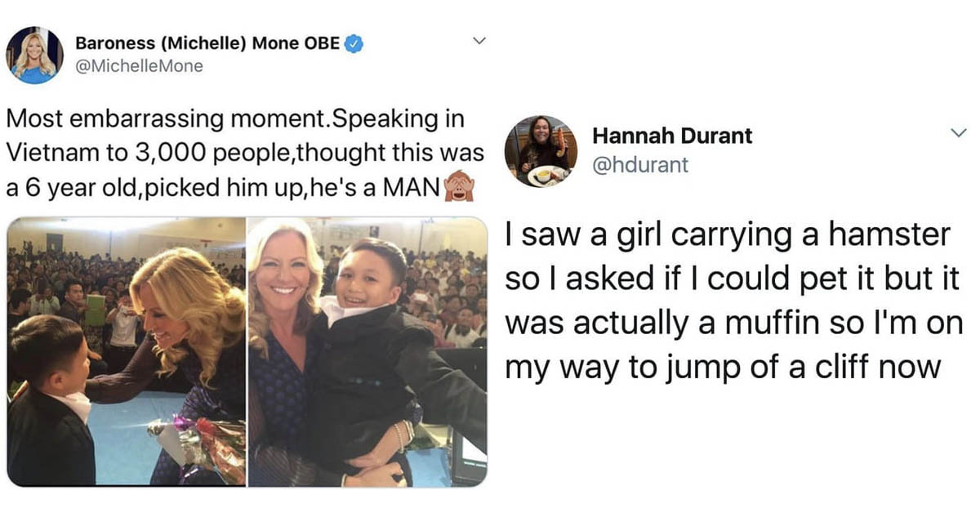
Task: Open the @MichelleMone handle link
Action: 139,67
